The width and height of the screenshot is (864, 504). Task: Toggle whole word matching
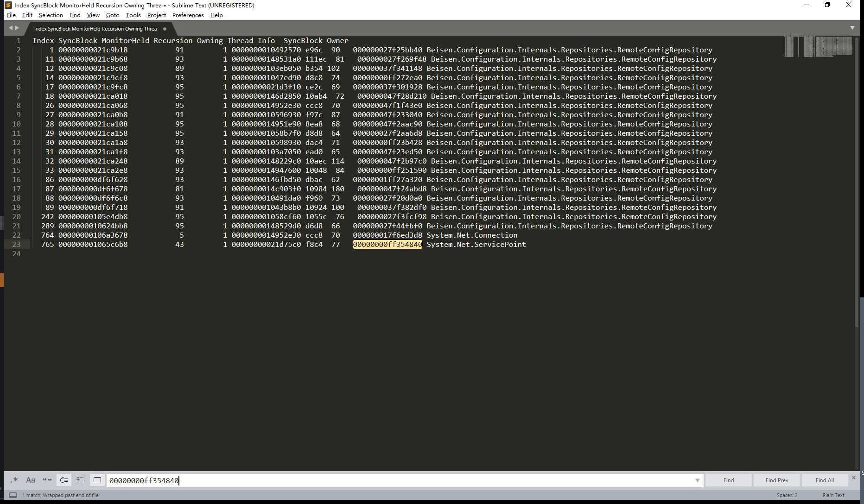click(47, 480)
